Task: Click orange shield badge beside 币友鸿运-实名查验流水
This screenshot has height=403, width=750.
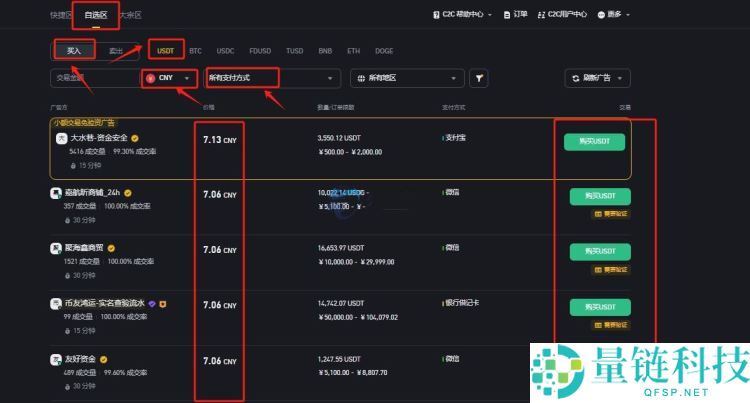Action: point(163,304)
